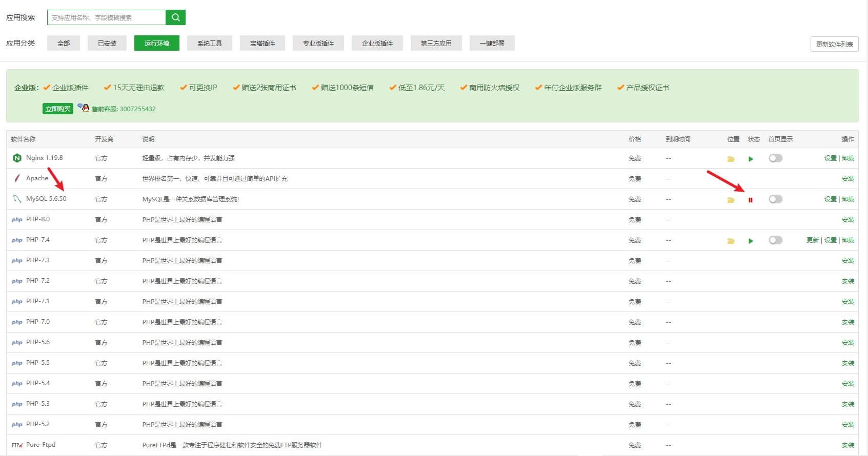The height and width of the screenshot is (456, 868).
Task: Toggle PHP-7.4 homepage display switch
Action: [776, 240]
